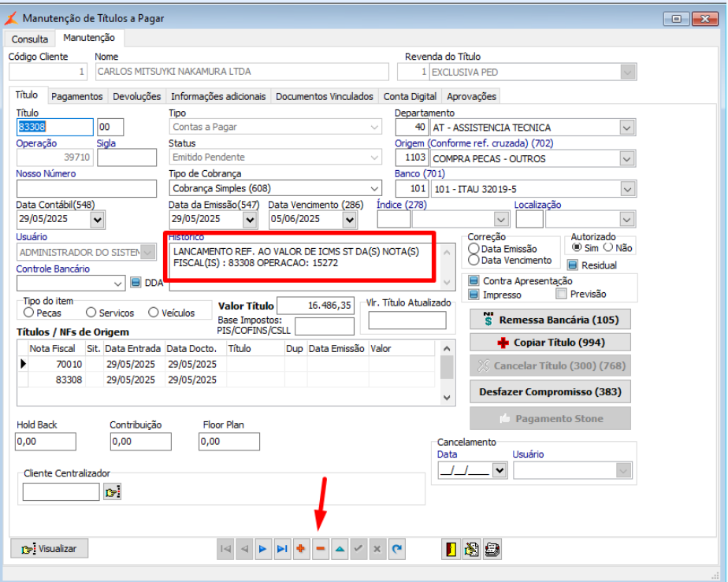The height and width of the screenshot is (582, 728).
Task: Open the Informações adicionais tab
Action: point(218,96)
